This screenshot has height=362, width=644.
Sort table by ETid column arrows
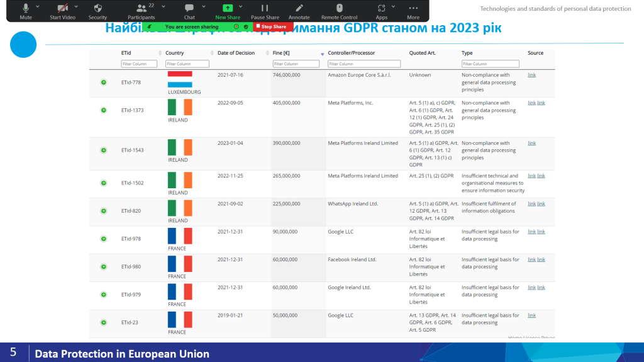pyautogui.click(x=160, y=53)
